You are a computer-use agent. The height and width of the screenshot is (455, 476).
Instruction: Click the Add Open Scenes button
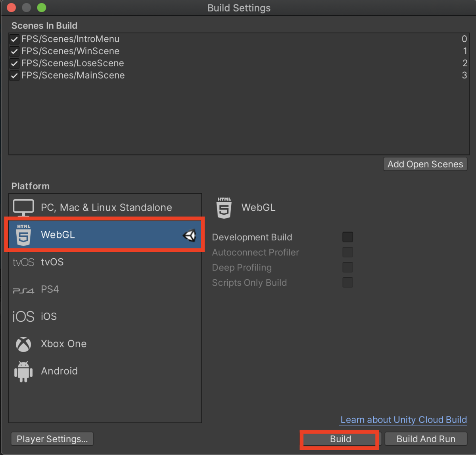(425, 164)
